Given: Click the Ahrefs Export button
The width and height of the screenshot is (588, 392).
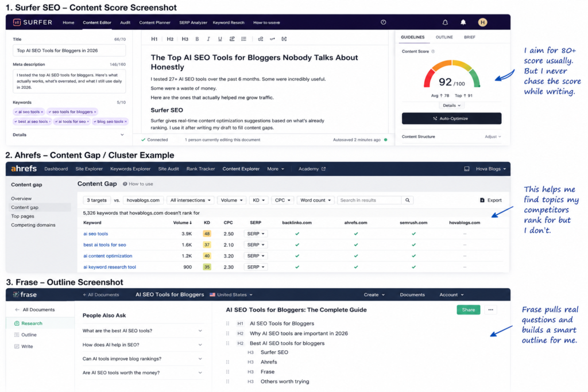Looking at the screenshot, I should coord(490,200).
